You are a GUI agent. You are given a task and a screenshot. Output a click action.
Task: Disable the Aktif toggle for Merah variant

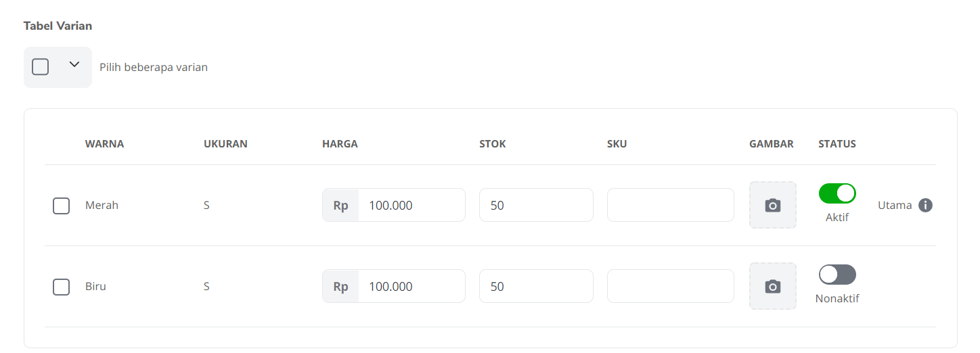pos(837,193)
